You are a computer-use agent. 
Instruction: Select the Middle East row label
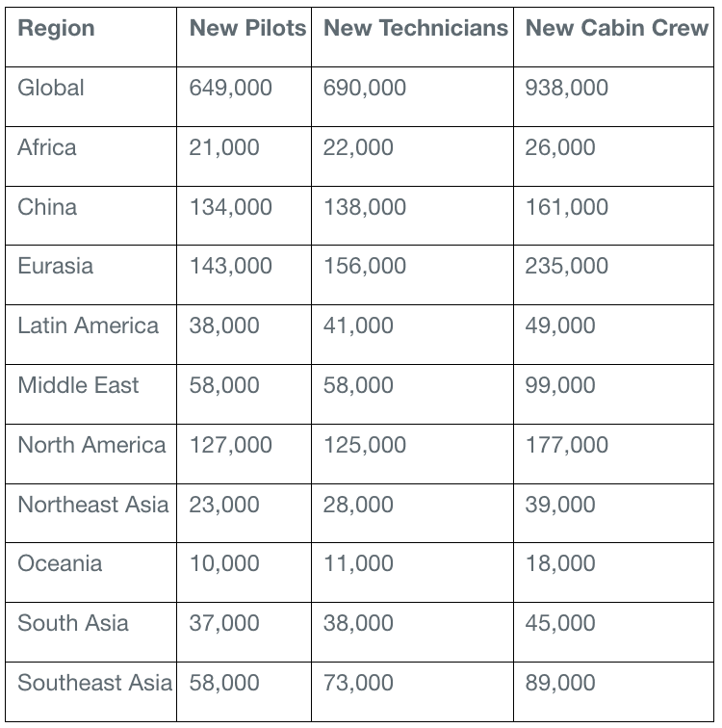[78, 385]
